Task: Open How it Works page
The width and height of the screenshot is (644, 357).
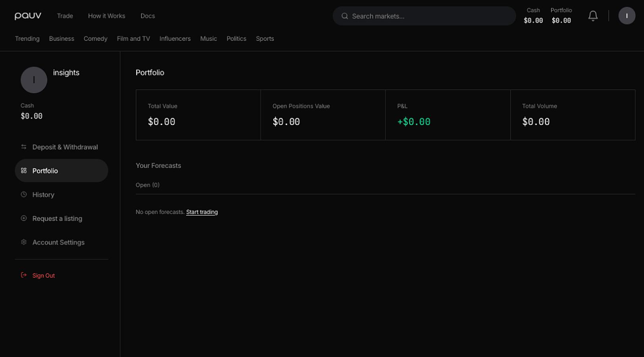Action: point(106,16)
